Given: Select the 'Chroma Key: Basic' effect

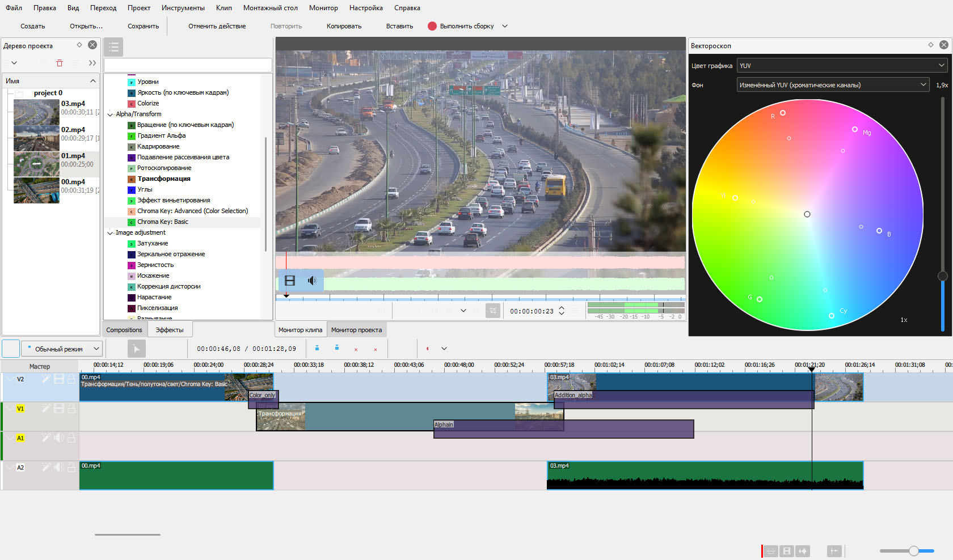Looking at the screenshot, I should click(162, 222).
